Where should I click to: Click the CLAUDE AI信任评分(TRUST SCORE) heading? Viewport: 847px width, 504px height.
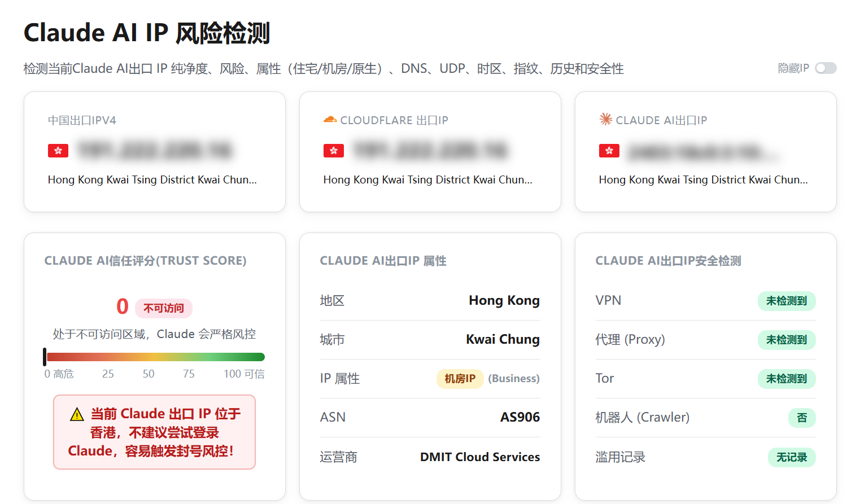point(146,261)
